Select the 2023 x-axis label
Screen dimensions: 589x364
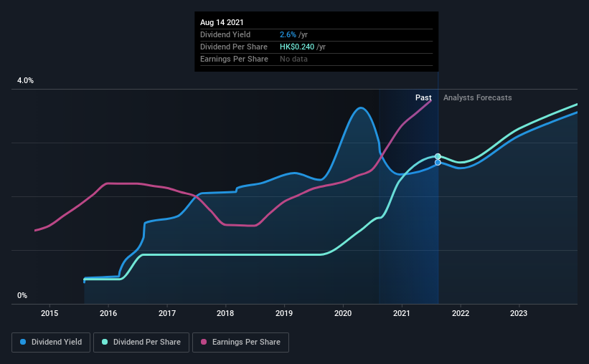pyautogui.click(x=519, y=313)
